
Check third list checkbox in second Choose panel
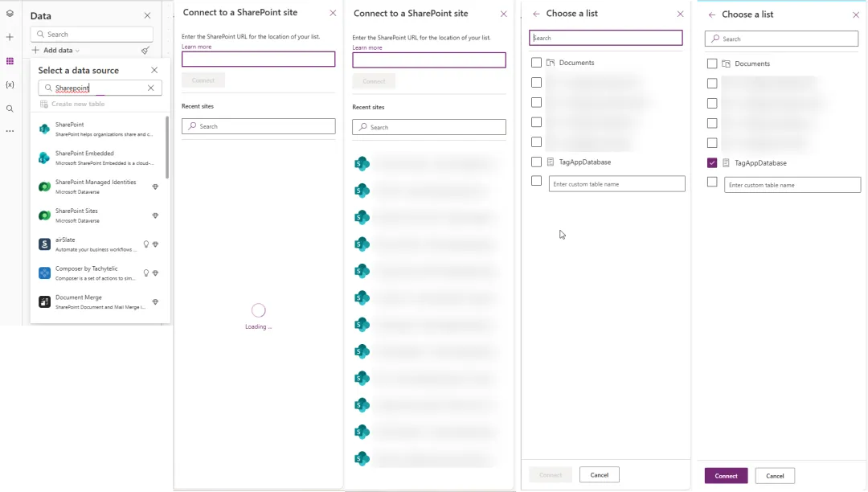point(712,104)
